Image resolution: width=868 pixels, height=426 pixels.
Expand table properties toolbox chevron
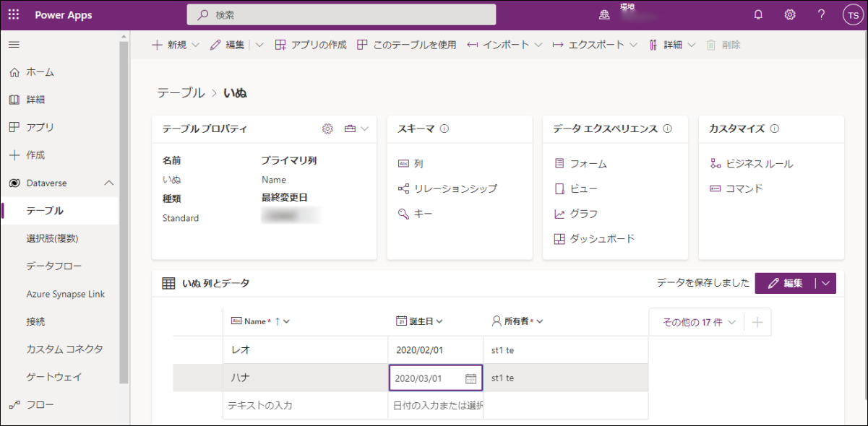[364, 129]
